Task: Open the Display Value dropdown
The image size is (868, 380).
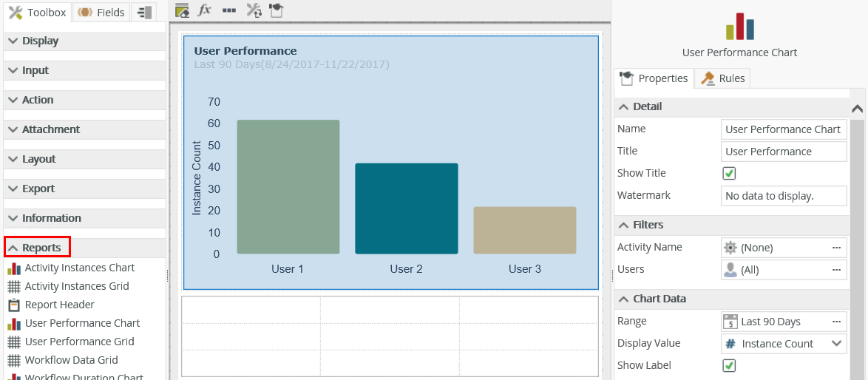Action: 836,344
